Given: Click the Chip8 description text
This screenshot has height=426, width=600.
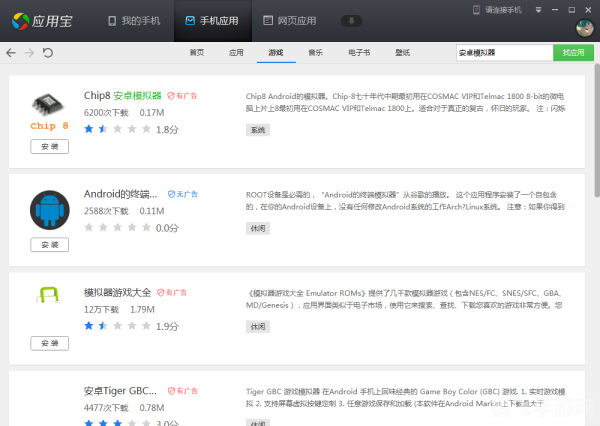Looking at the screenshot, I should coord(405,102).
